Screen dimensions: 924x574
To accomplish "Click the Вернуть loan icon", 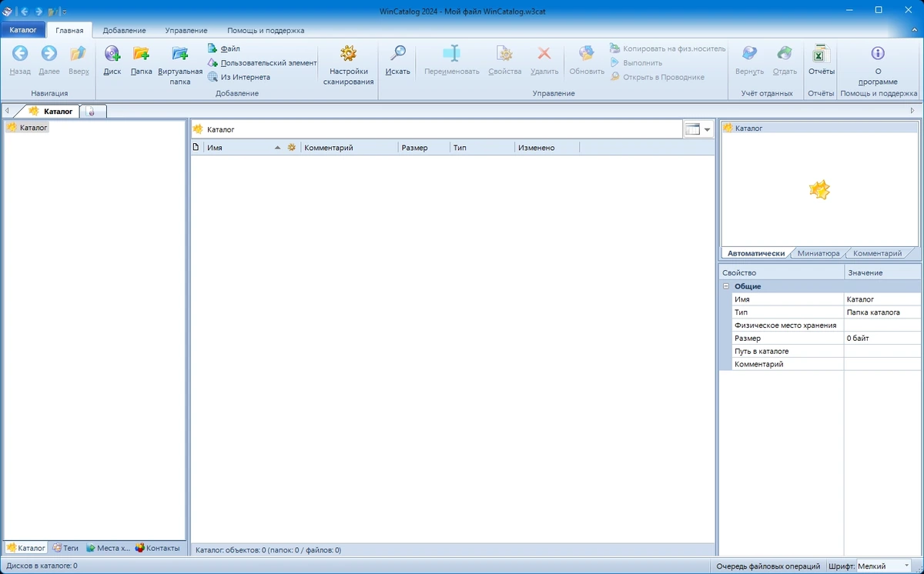I will (749, 53).
